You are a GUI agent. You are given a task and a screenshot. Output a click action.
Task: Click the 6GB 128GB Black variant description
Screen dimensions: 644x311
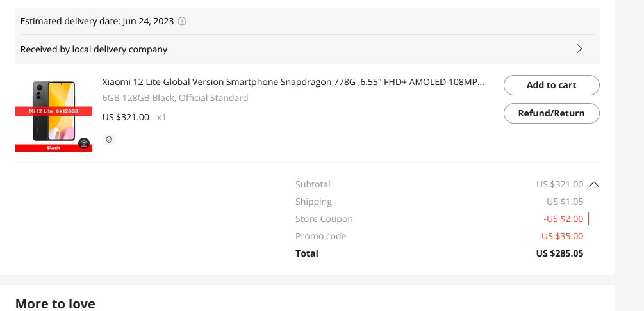tap(175, 98)
